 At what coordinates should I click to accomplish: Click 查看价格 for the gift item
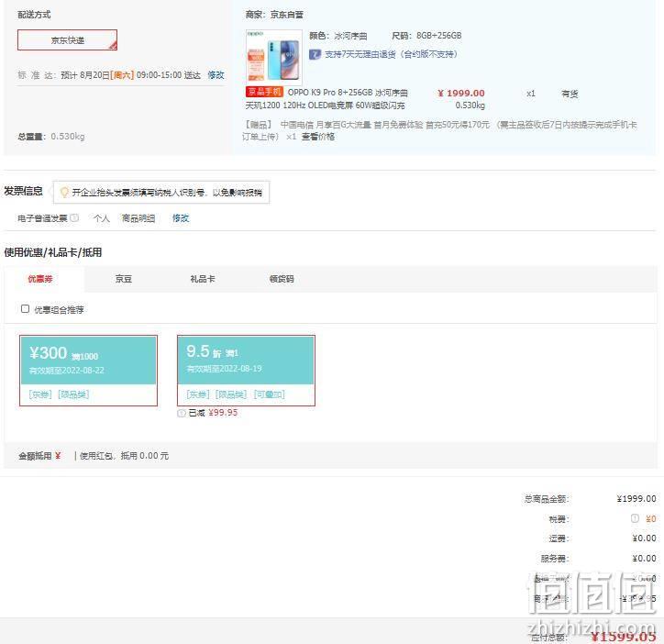[318, 137]
